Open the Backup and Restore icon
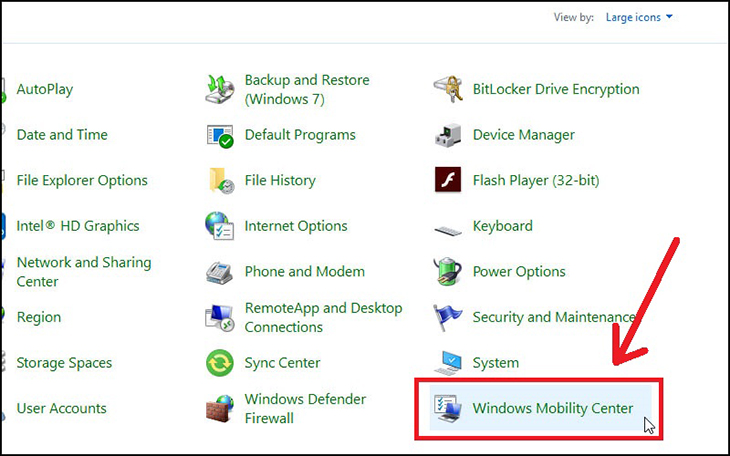Image resolution: width=730 pixels, height=456 pixels. point(219,89)
